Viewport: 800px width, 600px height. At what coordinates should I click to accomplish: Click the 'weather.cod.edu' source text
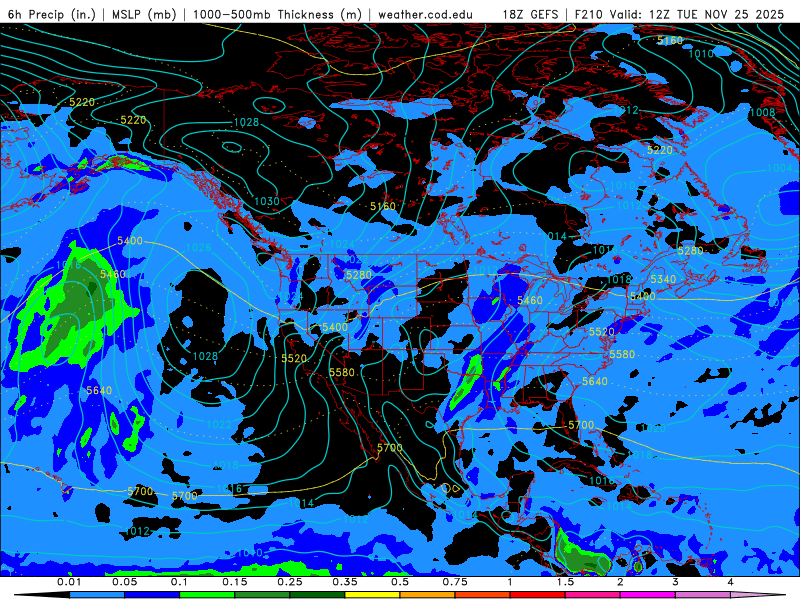(425, 14)
